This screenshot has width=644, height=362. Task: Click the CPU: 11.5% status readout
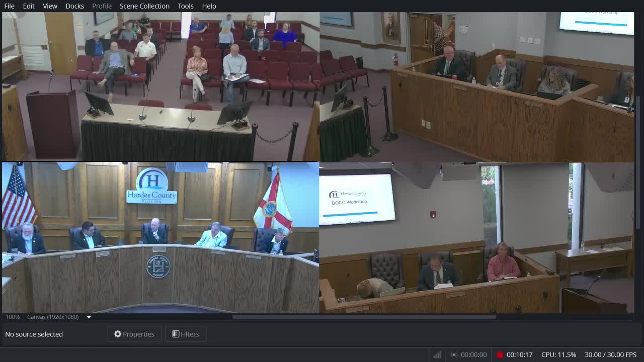(558, 354)
